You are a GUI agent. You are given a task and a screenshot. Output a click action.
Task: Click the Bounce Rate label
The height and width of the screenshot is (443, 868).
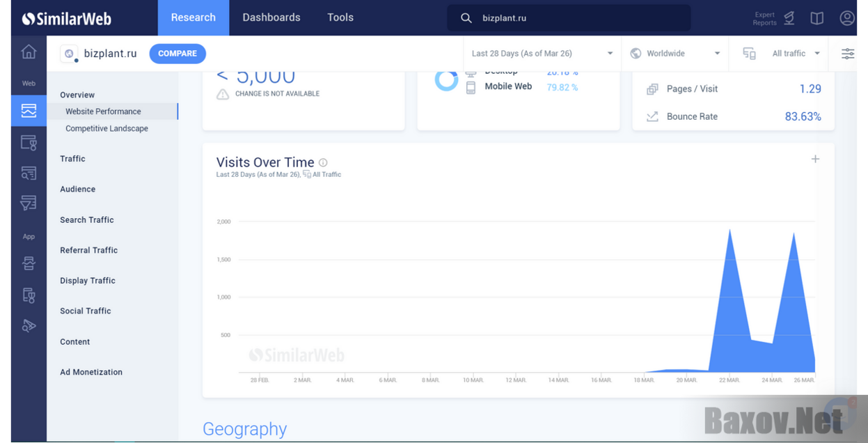[x=692, y=116]
